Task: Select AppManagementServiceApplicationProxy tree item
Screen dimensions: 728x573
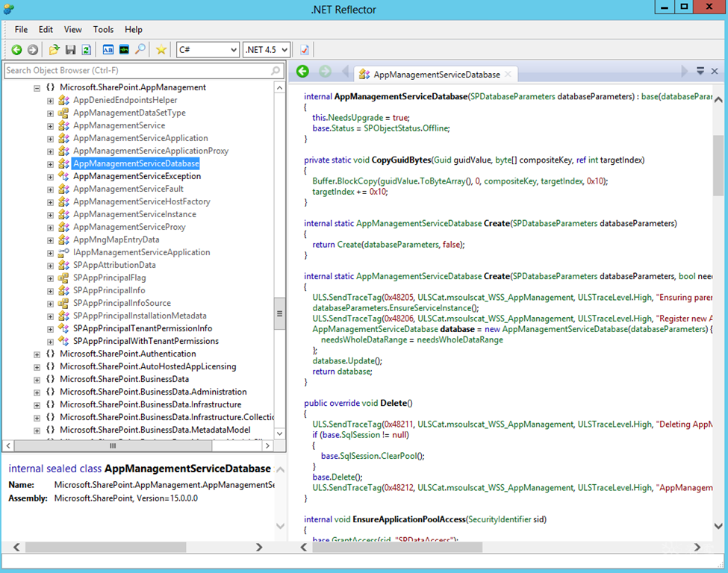Action: (x=151, y=151)
